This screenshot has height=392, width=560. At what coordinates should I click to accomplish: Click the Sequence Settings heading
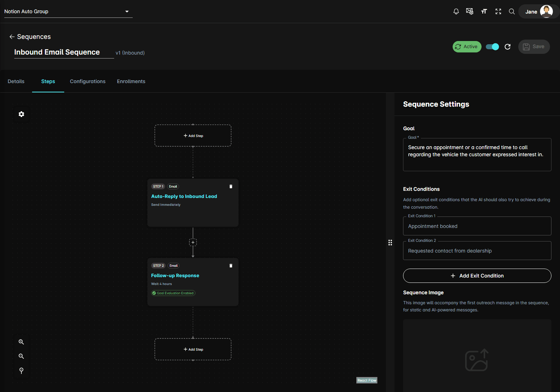pos(436,104)
